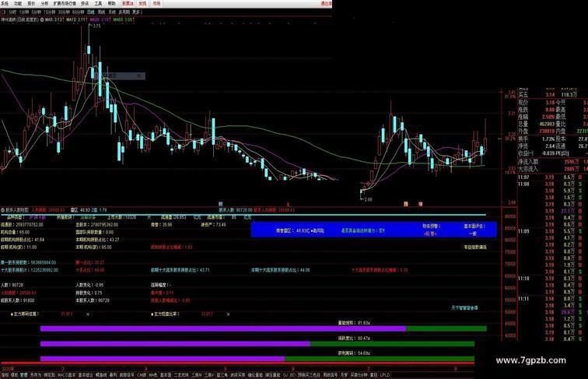This screenshot has height=379, width=588.
Task: Select the 二龙戏珠 indicator tab
Action: 182,375
